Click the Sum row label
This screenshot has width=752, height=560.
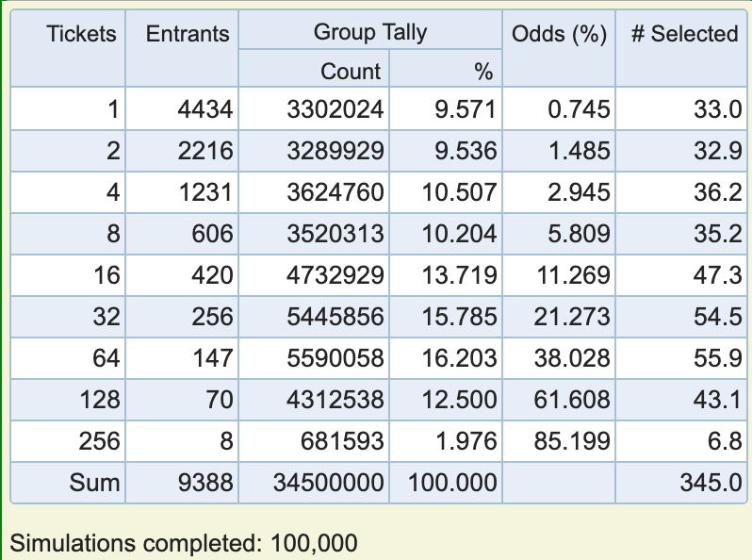click(x=94, y=483)
